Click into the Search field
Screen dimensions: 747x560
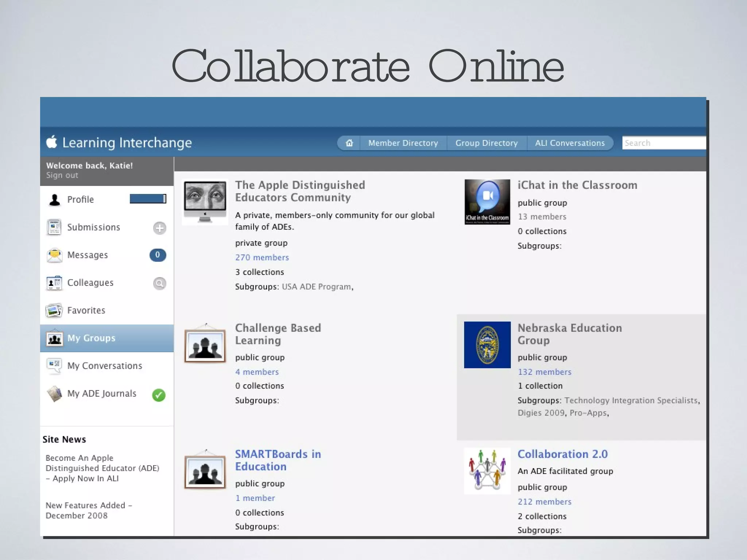664,143
